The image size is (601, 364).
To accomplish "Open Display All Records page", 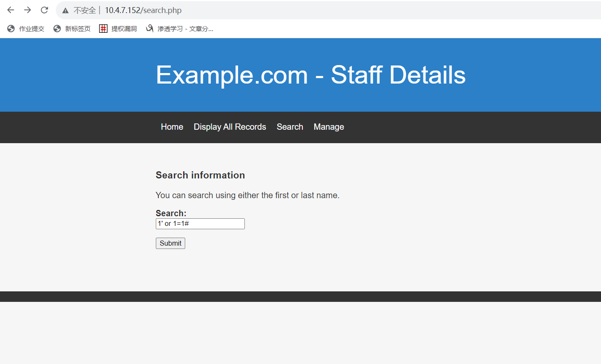I will pyautogui.click(x=230, y=127).
